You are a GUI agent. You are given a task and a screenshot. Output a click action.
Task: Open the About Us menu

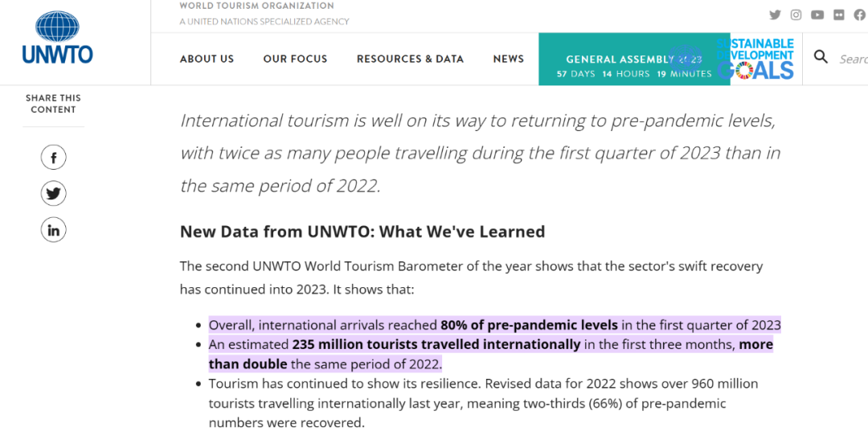(207, 59)
